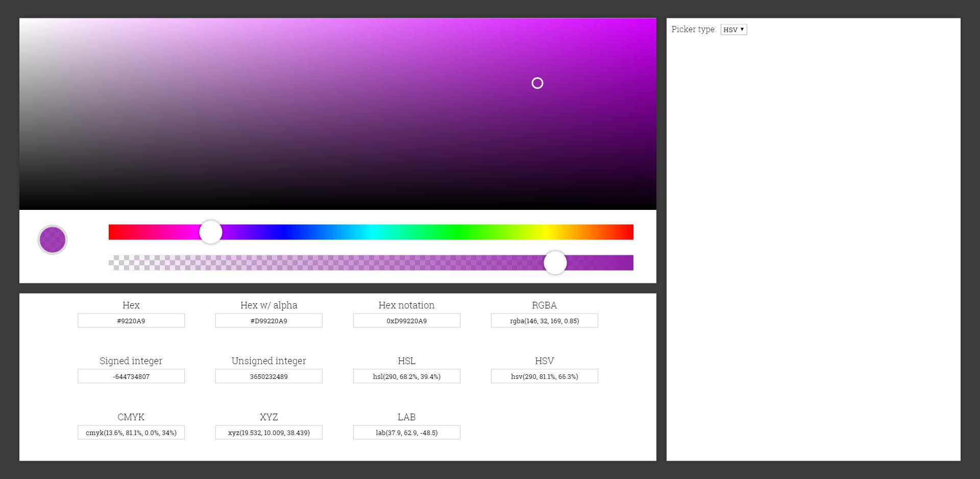
Task: Click the LAB value field
Action: click(x=407, y=433)
